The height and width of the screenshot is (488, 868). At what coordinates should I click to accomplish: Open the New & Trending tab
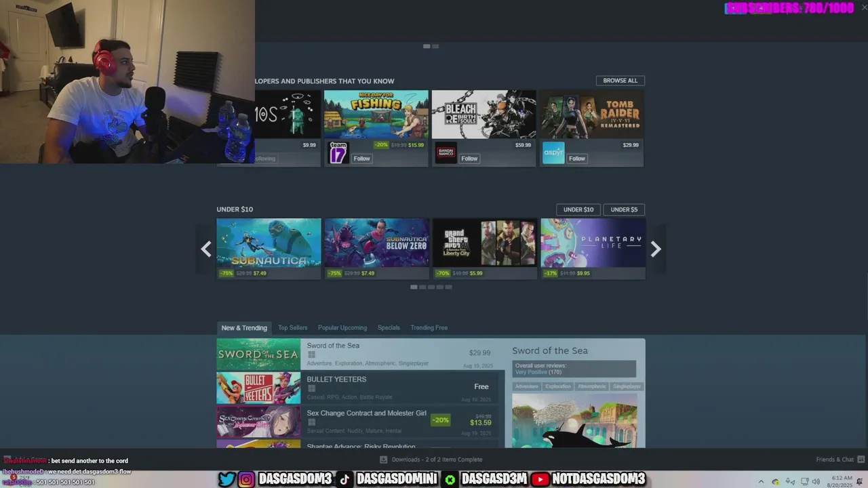(x=244, y=328)
